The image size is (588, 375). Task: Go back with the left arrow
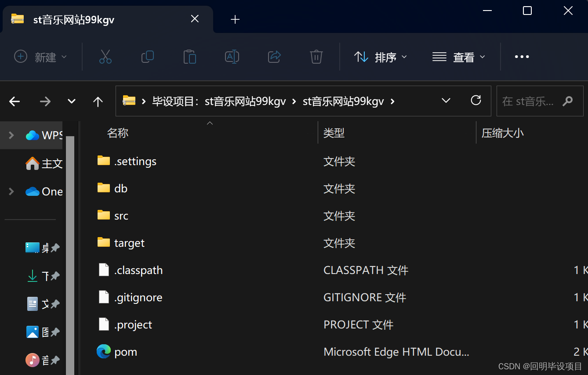(15, 101)
